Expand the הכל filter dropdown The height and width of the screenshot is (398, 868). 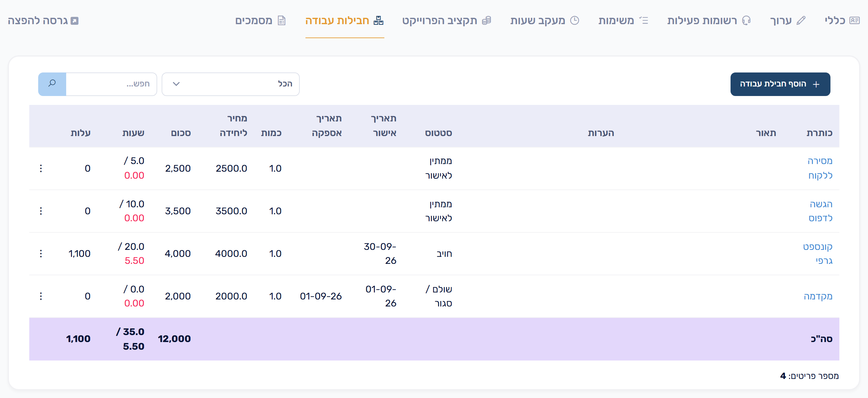click(x=230, y=84)
